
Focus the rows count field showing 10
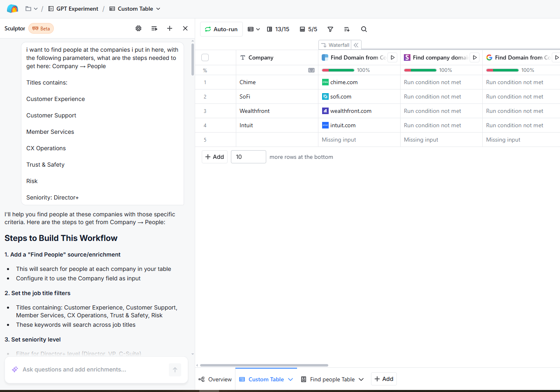coord(249,157)
